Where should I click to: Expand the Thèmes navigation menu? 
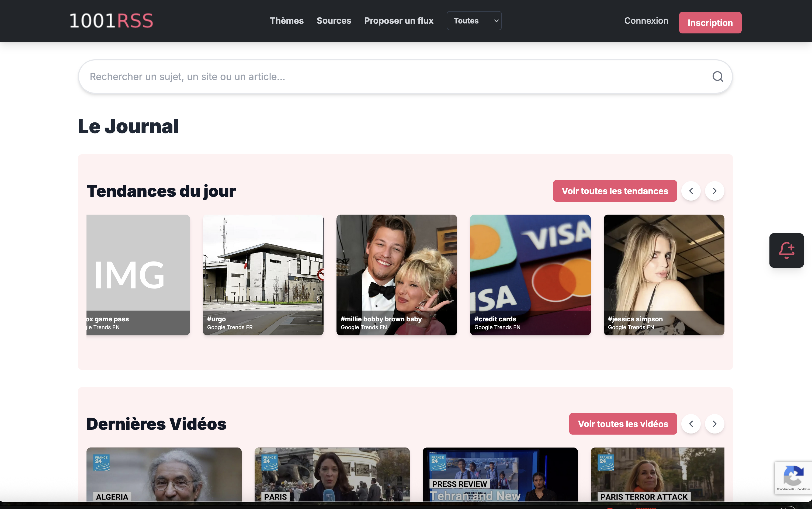(286, 20)
